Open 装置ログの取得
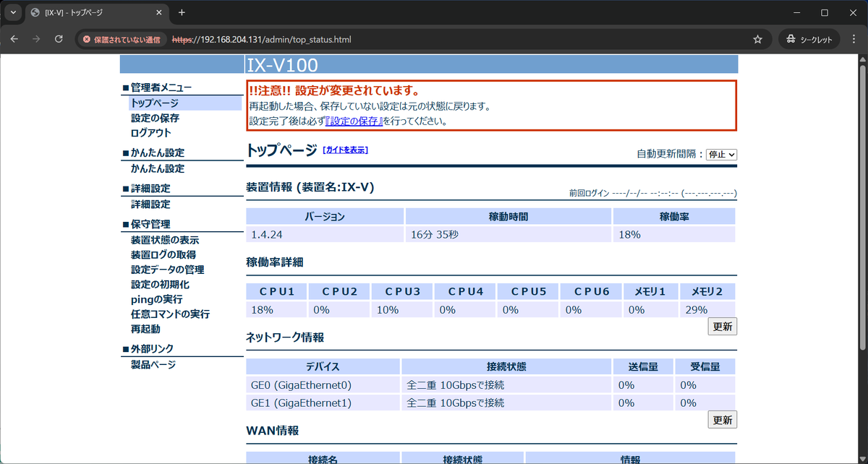Image resolution: width=868 pixels, height=464 pixels. tap(163, 254)
